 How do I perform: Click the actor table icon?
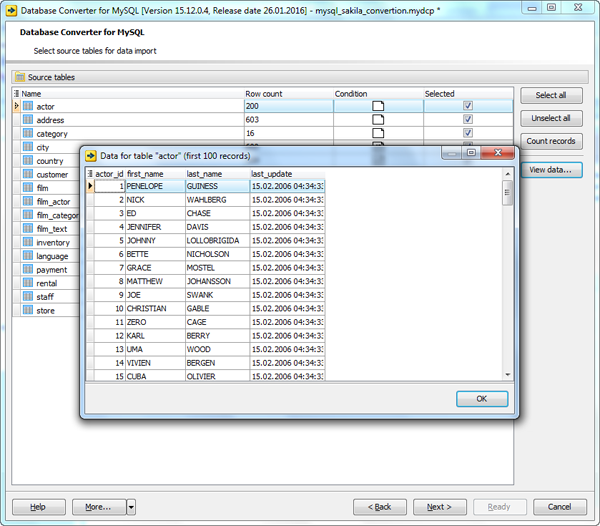pos(28,106)
